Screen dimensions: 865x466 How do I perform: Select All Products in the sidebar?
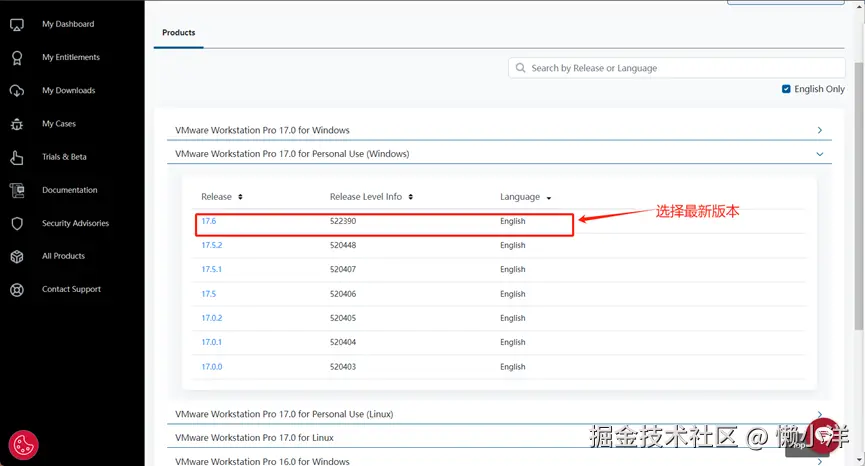63,256
